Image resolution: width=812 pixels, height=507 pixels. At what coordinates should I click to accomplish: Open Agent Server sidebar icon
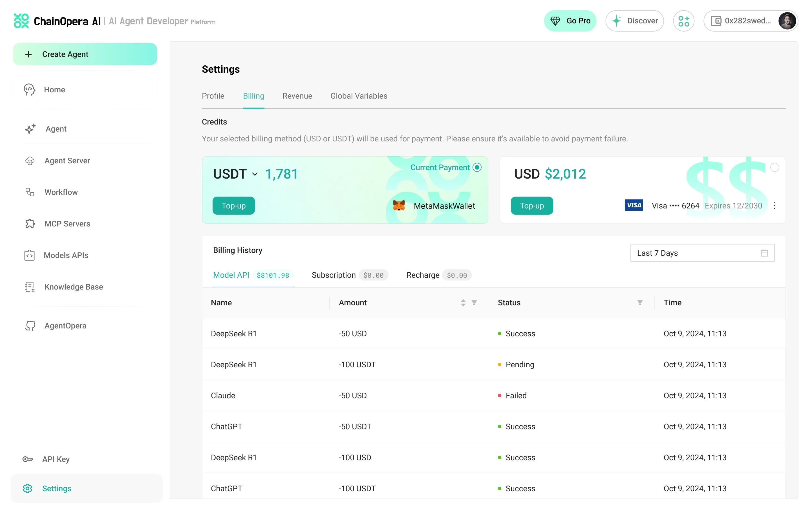pyautogui.click(x=30, y=161)
